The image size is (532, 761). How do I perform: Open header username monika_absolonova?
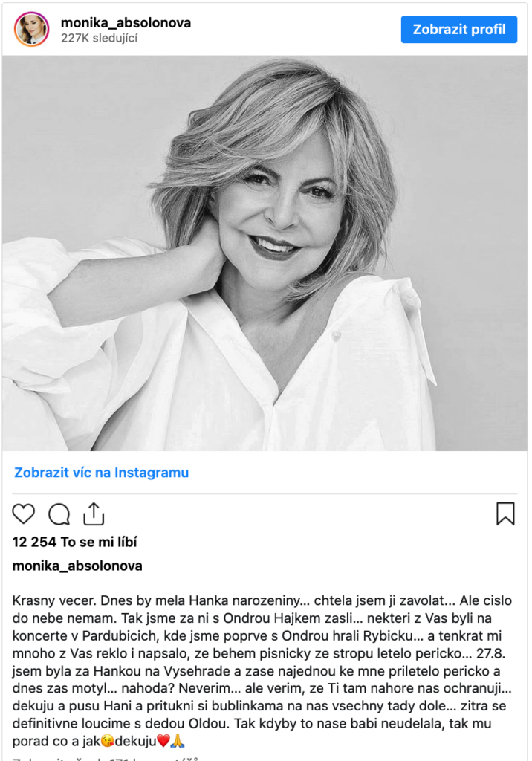tap(126, 23)
